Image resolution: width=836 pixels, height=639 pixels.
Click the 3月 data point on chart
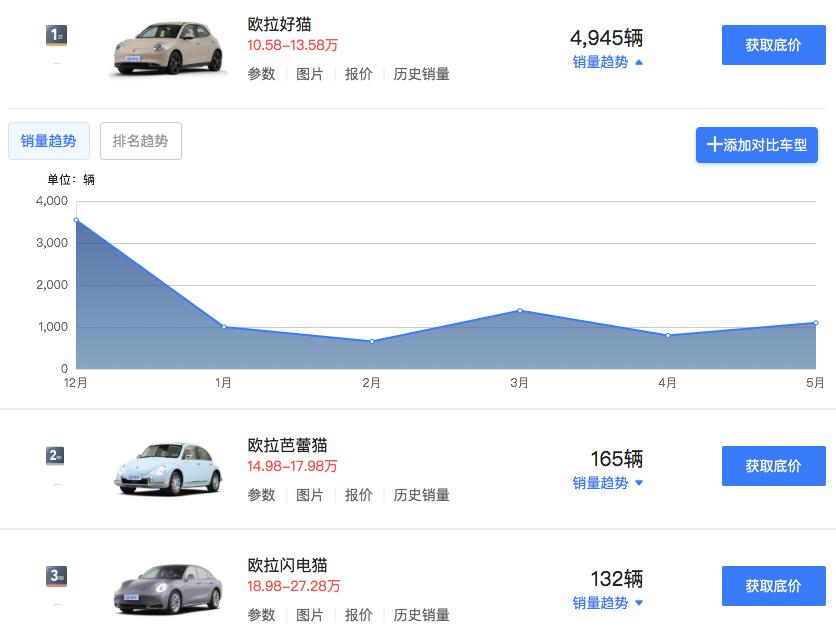[520, 310]
